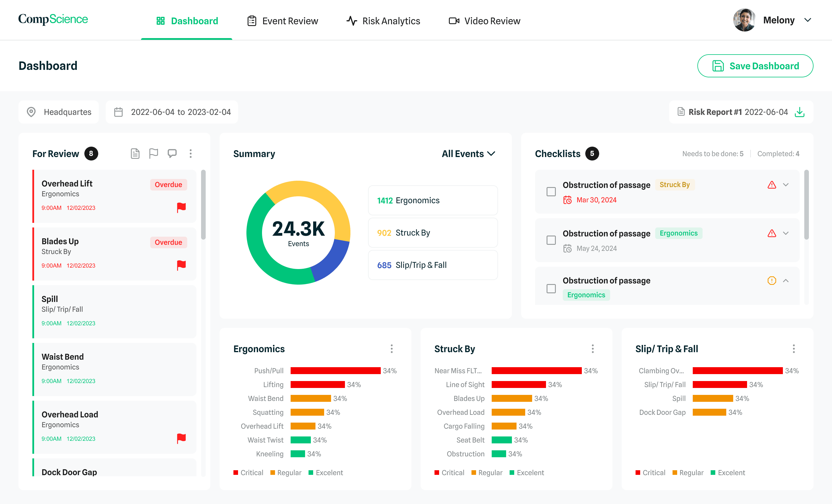Open the Waist Bend review card

coord(114,369)
